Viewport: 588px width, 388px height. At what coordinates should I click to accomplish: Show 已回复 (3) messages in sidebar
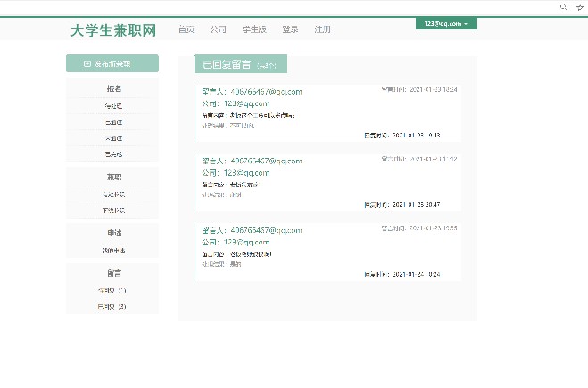(112, 307)
